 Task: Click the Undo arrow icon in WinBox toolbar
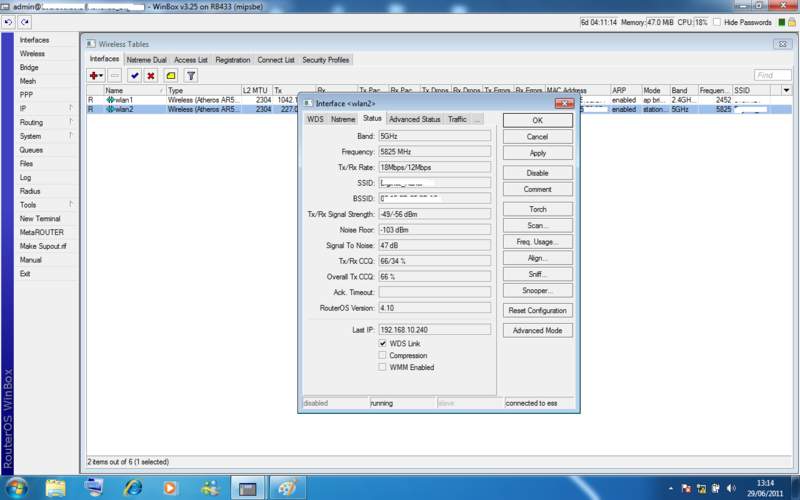[x=10, y=21]
